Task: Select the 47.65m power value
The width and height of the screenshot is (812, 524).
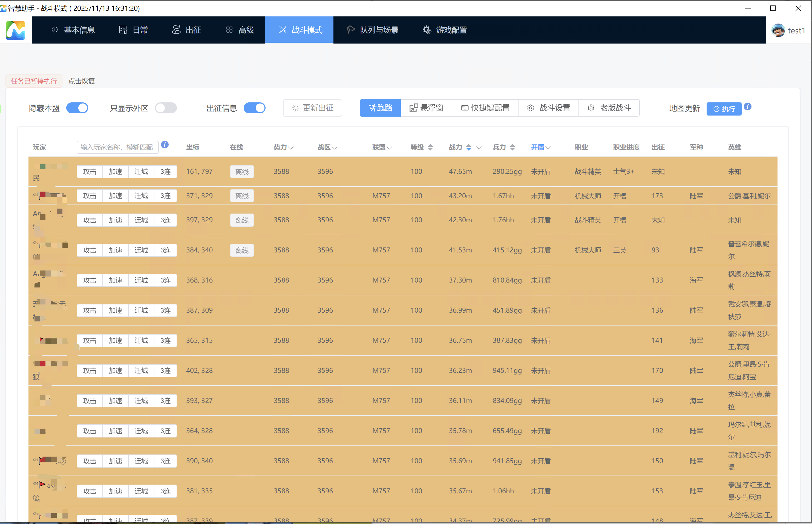Action: [x=460, y=171]
